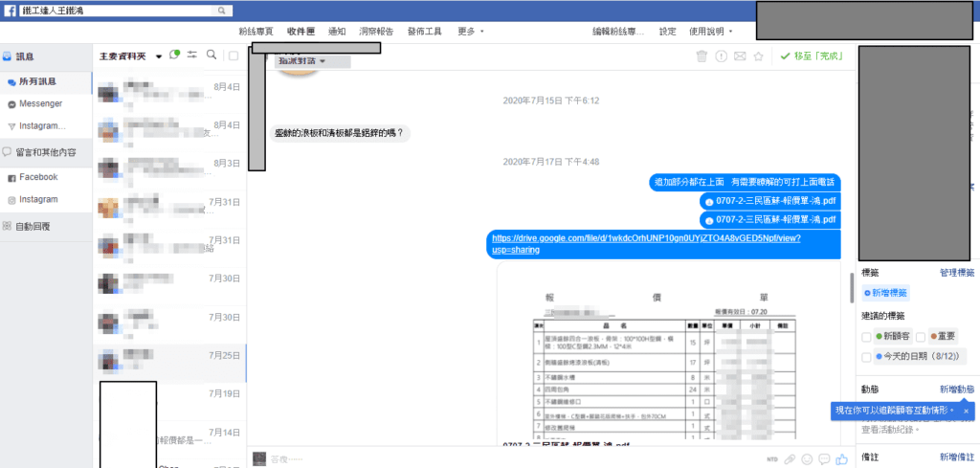Screen dimensions: 980x468
Task: Star this conversation to follow up
Action: pos(758,56)
